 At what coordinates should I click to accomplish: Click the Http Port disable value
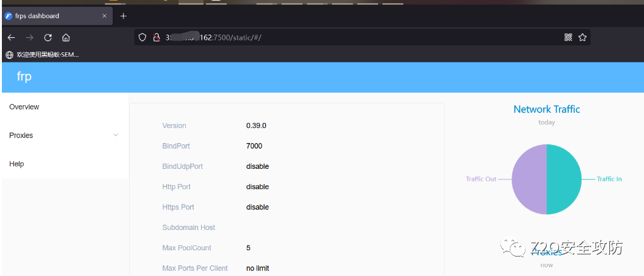coord(258,187)
